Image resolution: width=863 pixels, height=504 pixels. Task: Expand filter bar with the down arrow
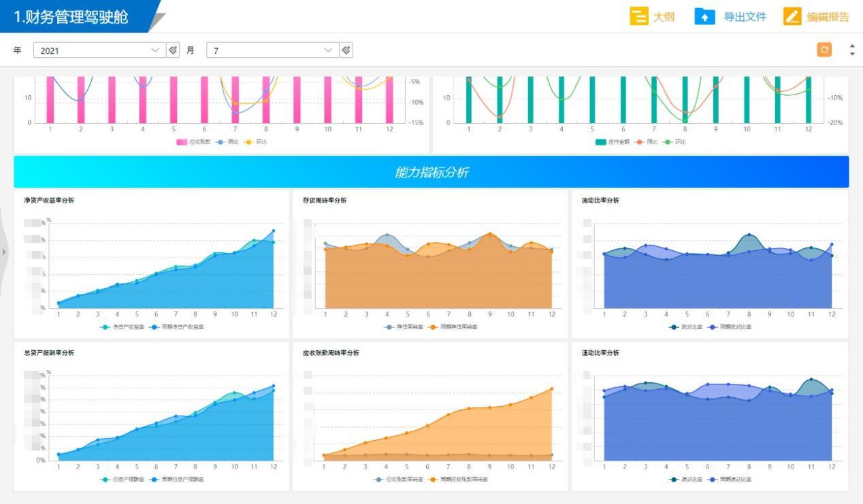coord(852,54)
